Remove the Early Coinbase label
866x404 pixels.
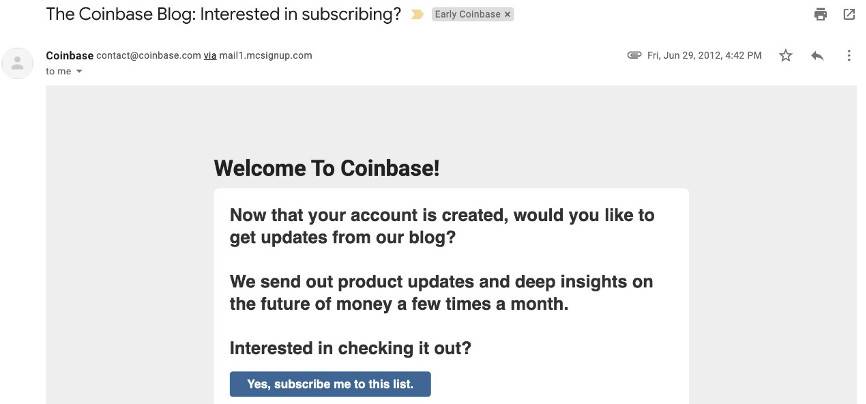click(x=507, y=15)
